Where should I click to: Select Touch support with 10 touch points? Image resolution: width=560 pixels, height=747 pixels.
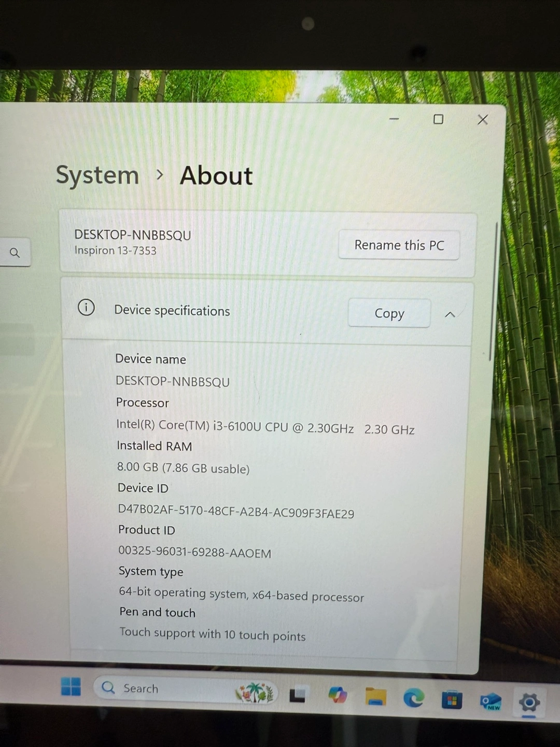click(x=213, y=634)
